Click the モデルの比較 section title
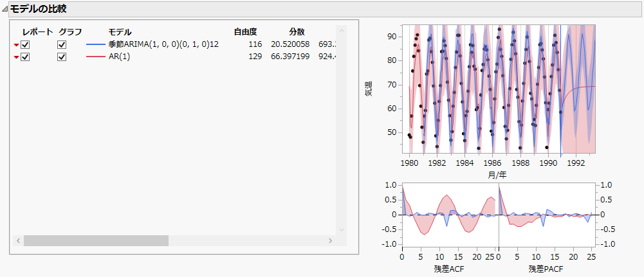Viewport: 644px width, 277px height. pyautogui.click(x=38, y=8)
